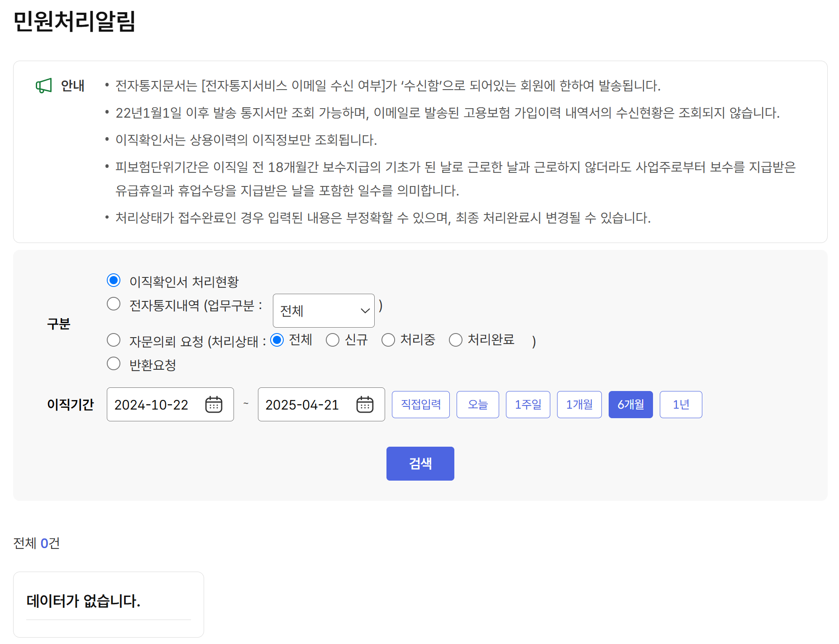Choose 처리중 처리상태 radio option
839x644 pixels.
point(388,340)
